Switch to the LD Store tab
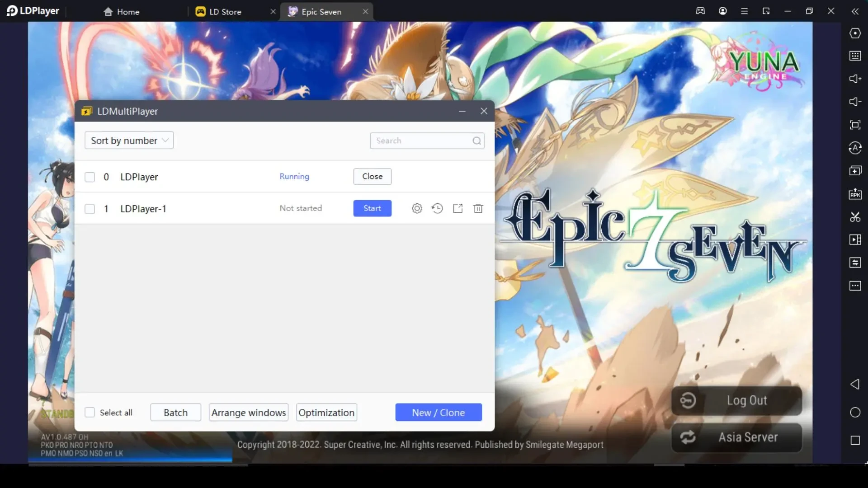This screenshot has height=488, width=868. 224,11
